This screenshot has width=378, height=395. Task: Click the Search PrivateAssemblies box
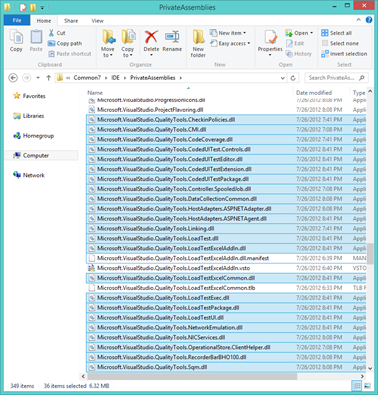coord(337,78)
